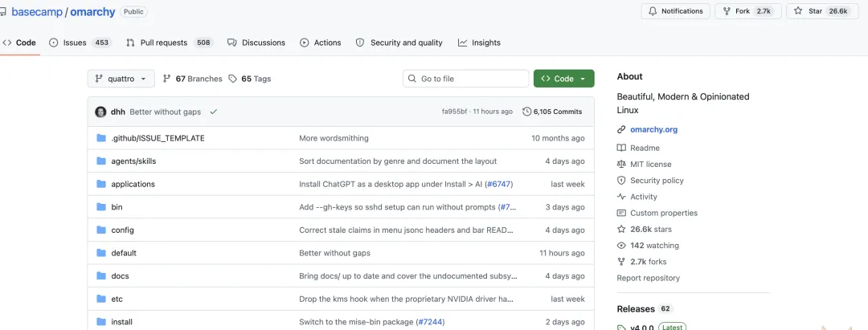Click folder icon beside bin
This screenshot has width=868, height=330.
pos(101,206)
